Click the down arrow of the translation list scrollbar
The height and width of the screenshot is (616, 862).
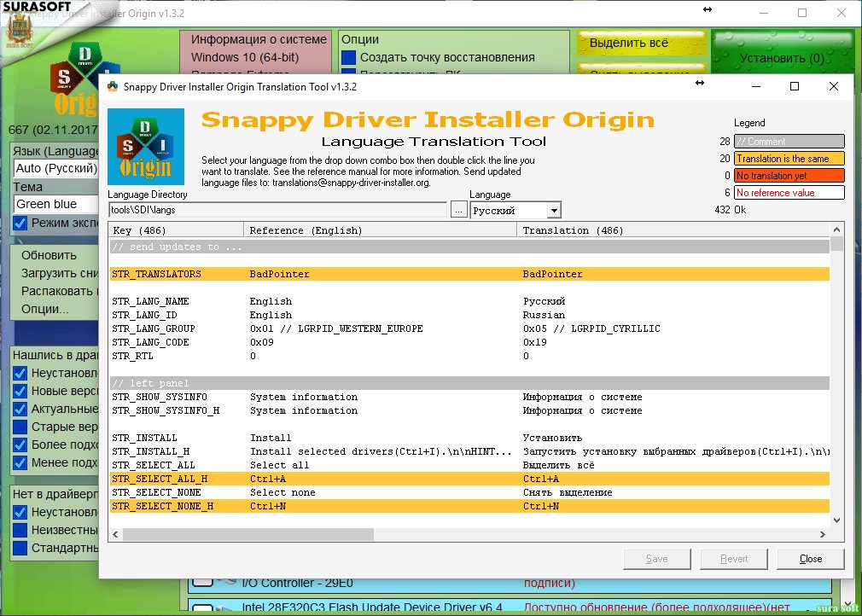click(836, 520)
